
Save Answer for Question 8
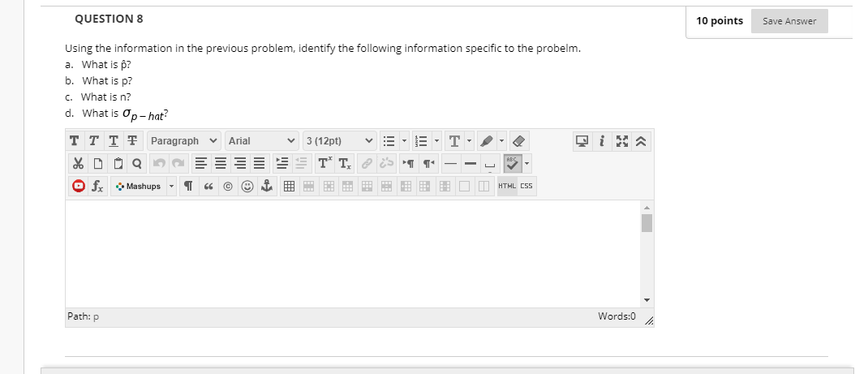pos(789,21)
